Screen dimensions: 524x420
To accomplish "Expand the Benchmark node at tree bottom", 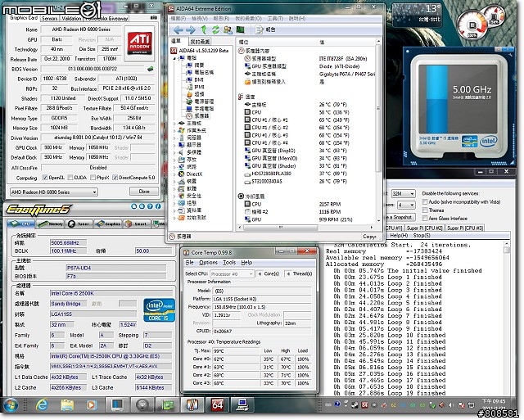I will [174, 218].
